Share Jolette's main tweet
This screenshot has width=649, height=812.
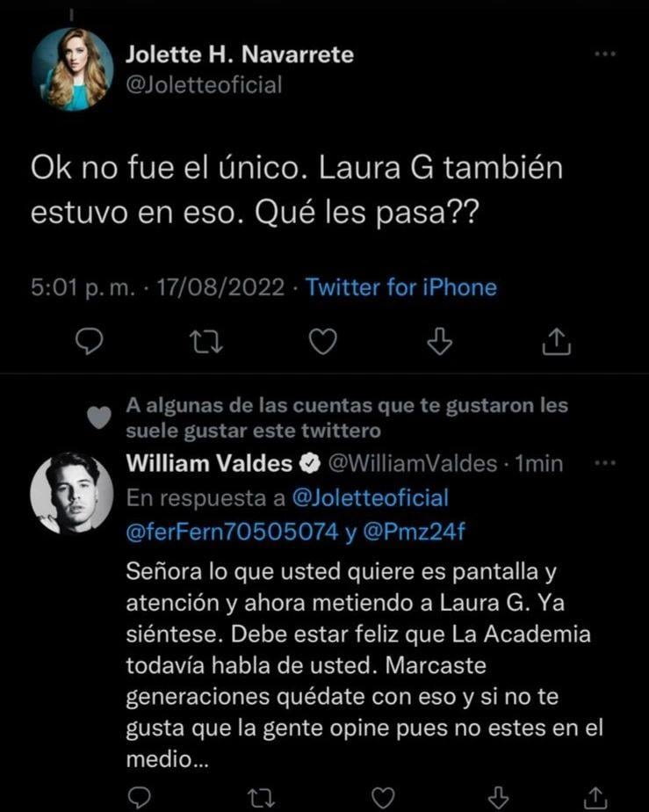point(557,340)
